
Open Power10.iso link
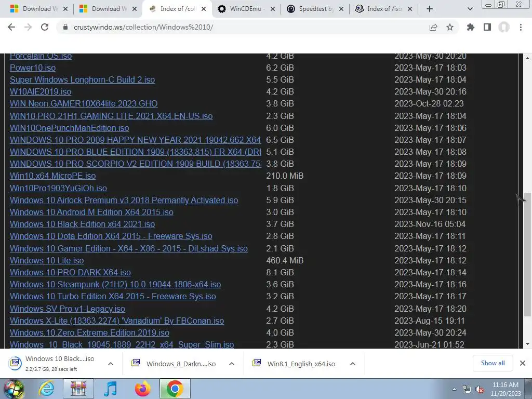pos(33,68)
